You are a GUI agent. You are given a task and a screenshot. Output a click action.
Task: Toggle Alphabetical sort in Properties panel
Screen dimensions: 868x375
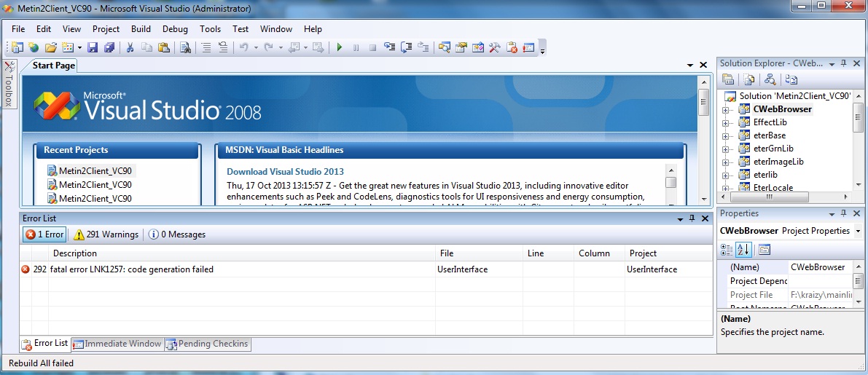click(x=743, y=250)
